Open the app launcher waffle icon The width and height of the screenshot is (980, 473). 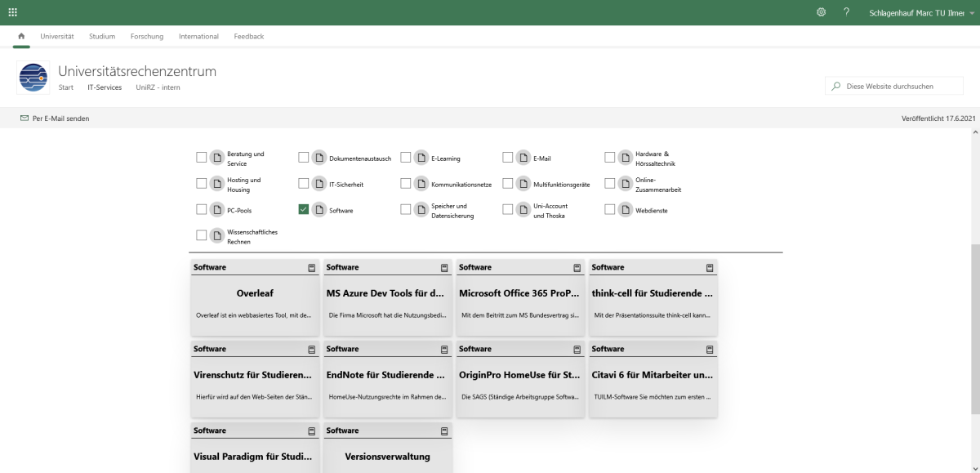click(13, 12)
